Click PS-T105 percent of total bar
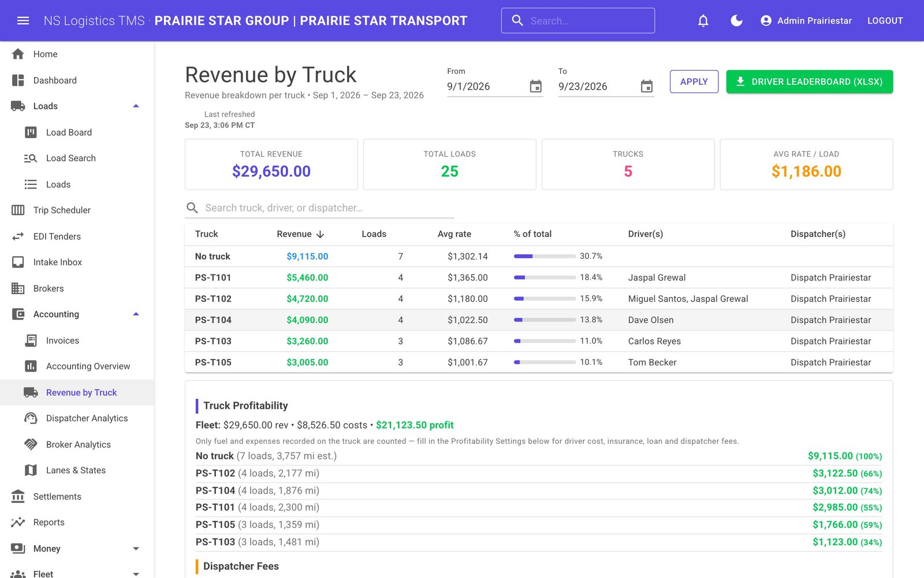 coord(545,362)
